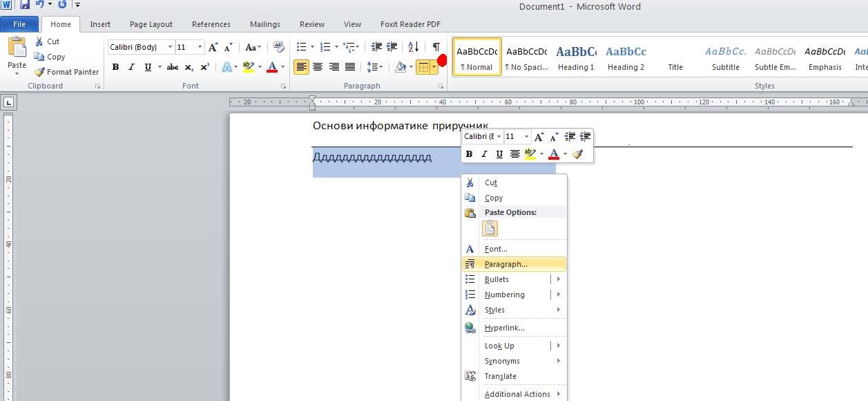Click Paste Options keep source formatting icon
Screen dimensions: 868x401
click(490, 228)
